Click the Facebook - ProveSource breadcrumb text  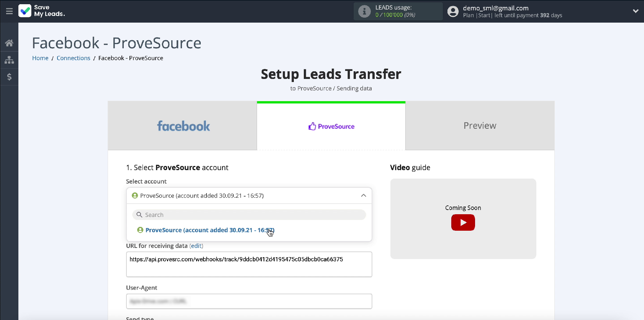tap(131, 58)
